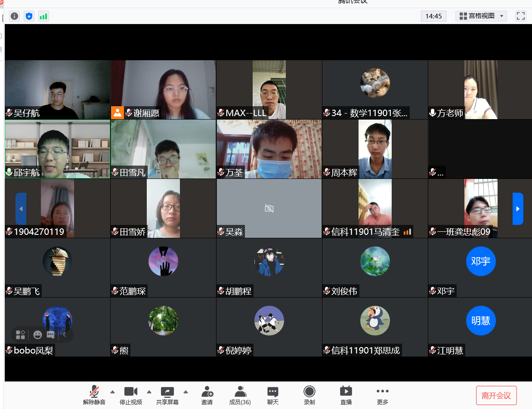
Task: Open the 成员(36) members list
Action: point(240,395)
